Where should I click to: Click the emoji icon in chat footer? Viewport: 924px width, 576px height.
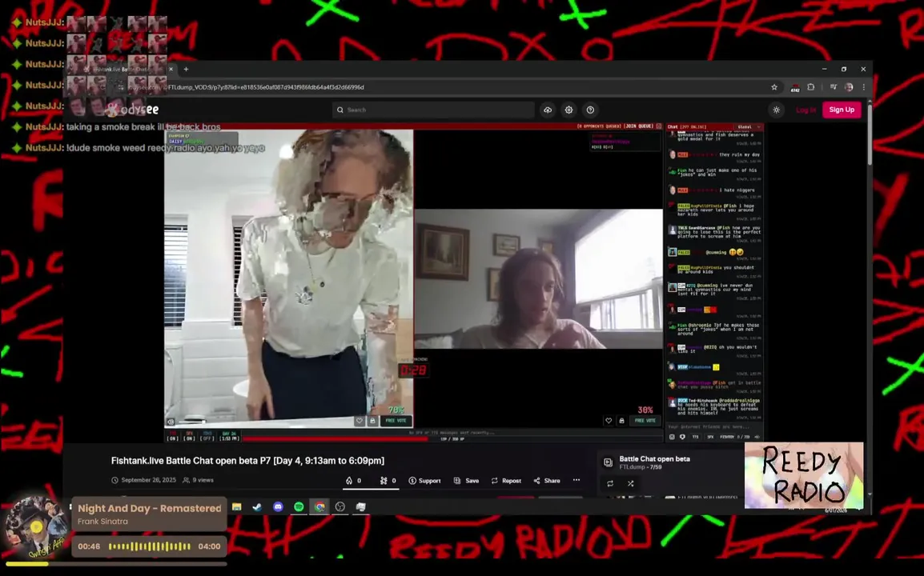coord(672,437)
